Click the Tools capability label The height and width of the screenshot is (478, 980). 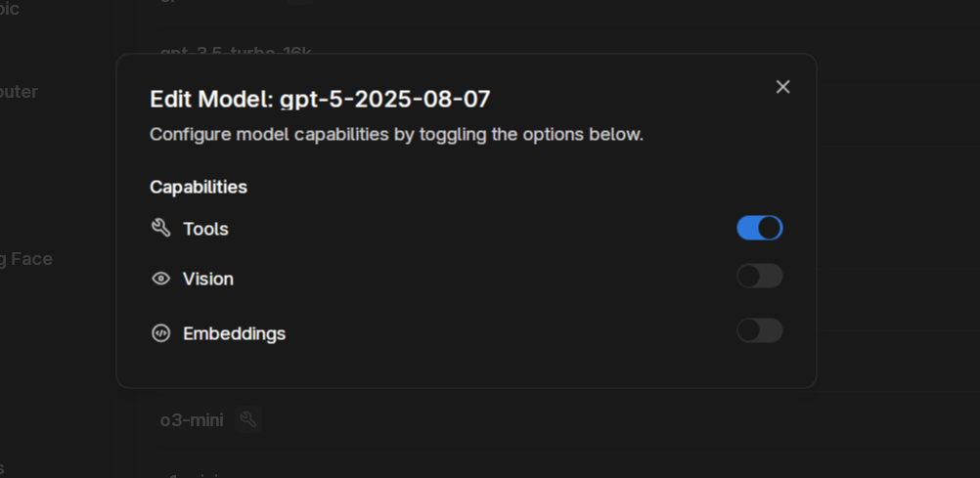(205, 229)
